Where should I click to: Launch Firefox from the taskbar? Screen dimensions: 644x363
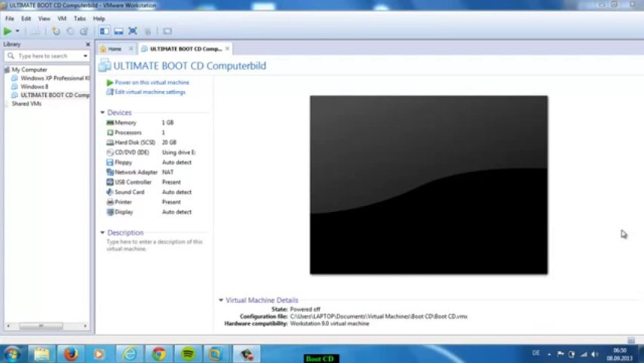tap(71, 354)
